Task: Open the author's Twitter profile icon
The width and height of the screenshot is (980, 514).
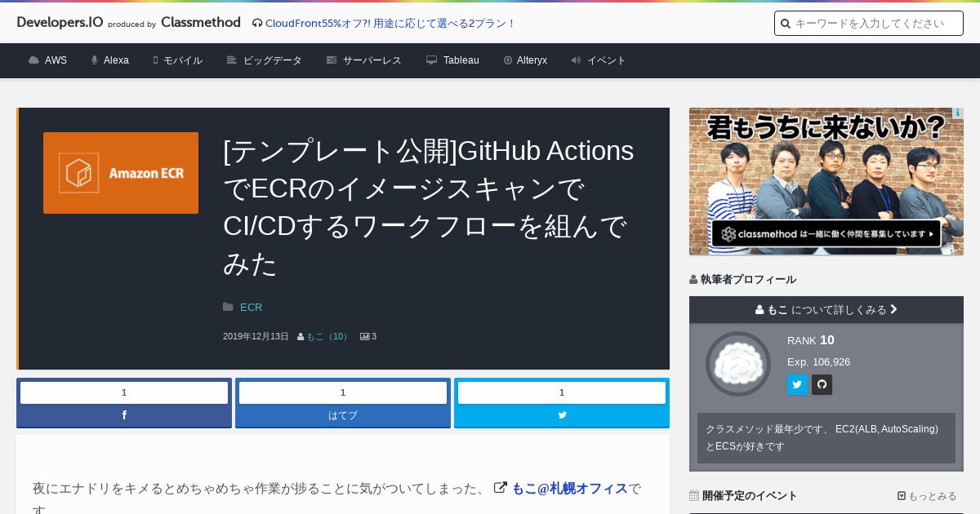Action: [x=797, y=384]
